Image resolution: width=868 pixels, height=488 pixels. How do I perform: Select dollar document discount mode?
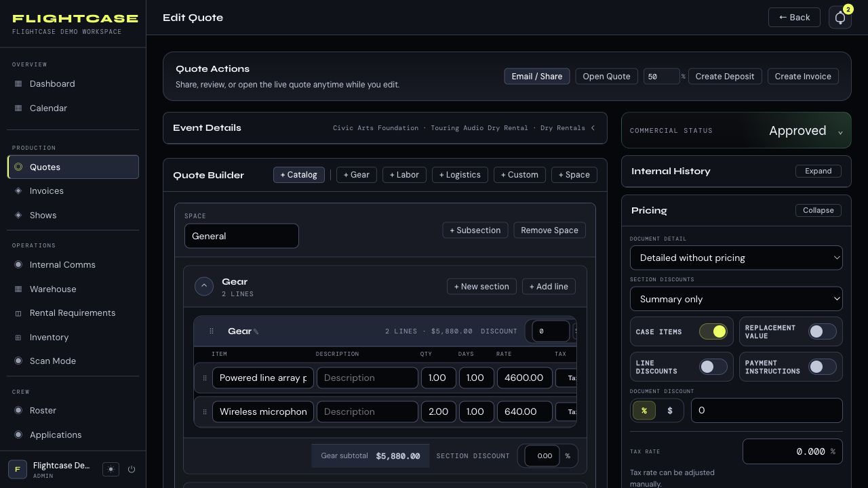pyautogui.click(x=670, y=411)
